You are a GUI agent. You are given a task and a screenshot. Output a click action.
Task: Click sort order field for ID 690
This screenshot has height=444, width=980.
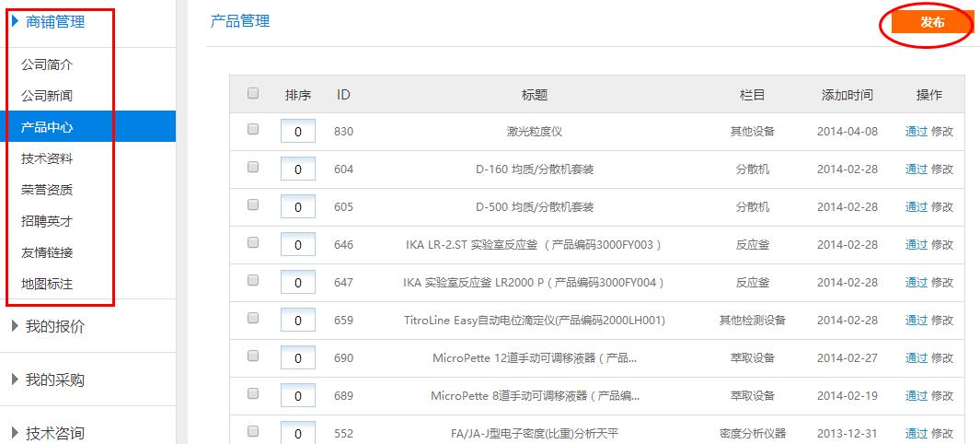298,357
